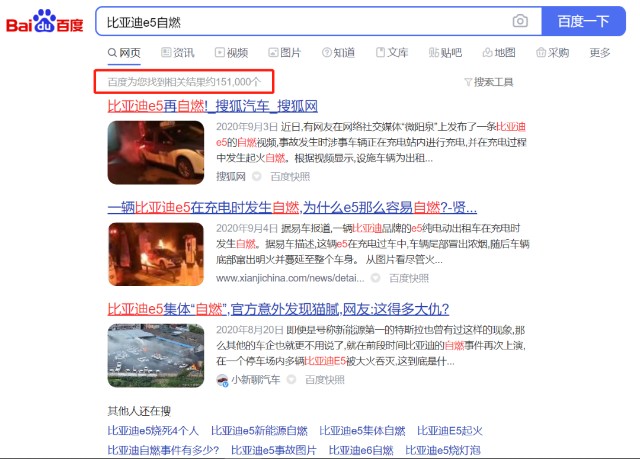Open the 贴吧 tab

(x=445, y=53)
